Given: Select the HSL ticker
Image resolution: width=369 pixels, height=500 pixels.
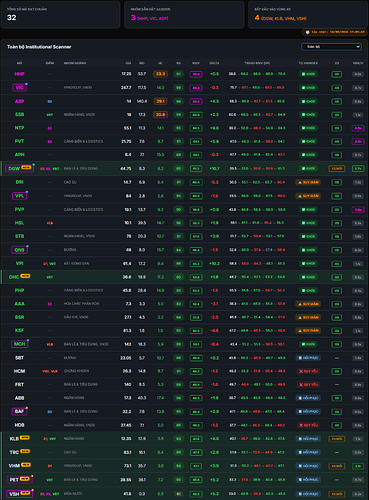Looking at the screenshot, I should coord(19,223).
